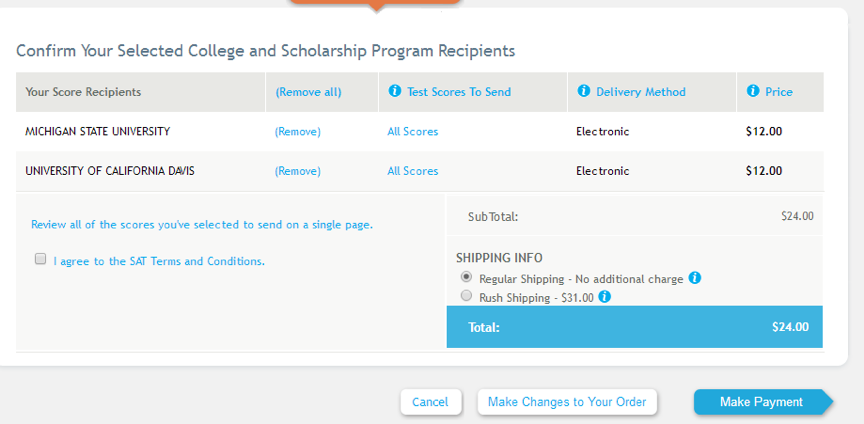
Task: Check the SAT Terms and Conditions box
Action: (x=41, y=259)
